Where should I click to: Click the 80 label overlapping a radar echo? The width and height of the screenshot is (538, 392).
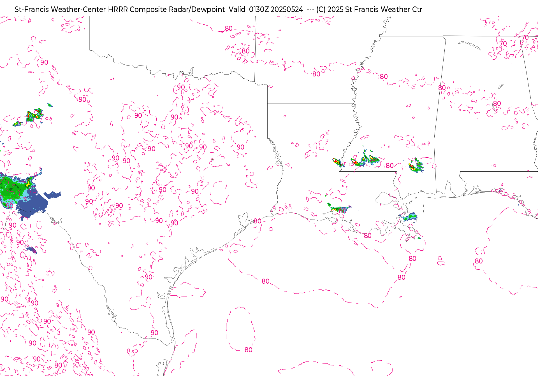[x=342, y=211]
